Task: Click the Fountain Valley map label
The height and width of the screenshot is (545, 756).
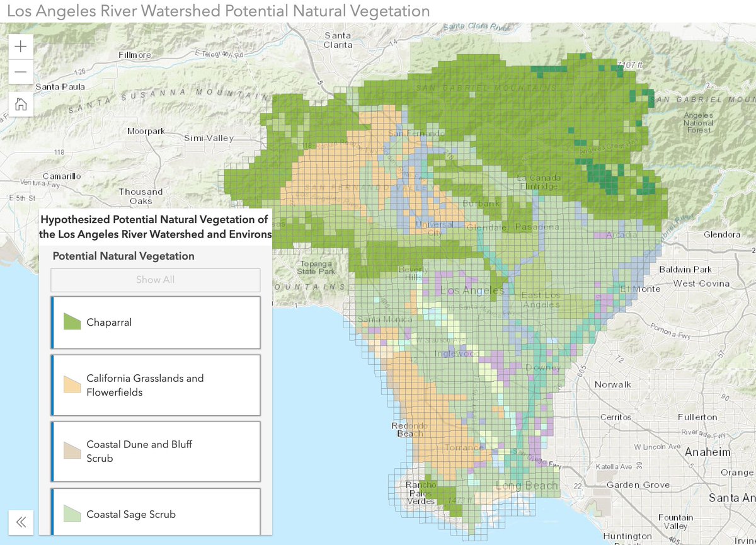Action: [675, 522]
